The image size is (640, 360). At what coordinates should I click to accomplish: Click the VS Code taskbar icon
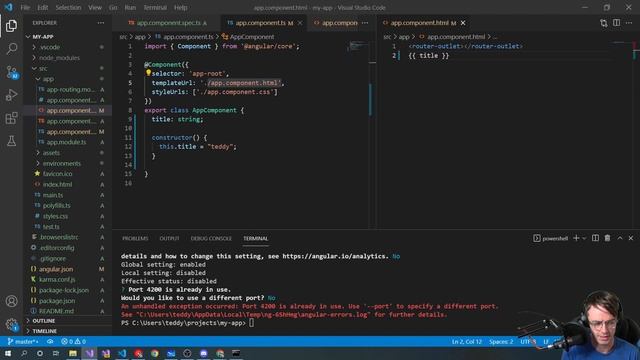click(122, 353)
